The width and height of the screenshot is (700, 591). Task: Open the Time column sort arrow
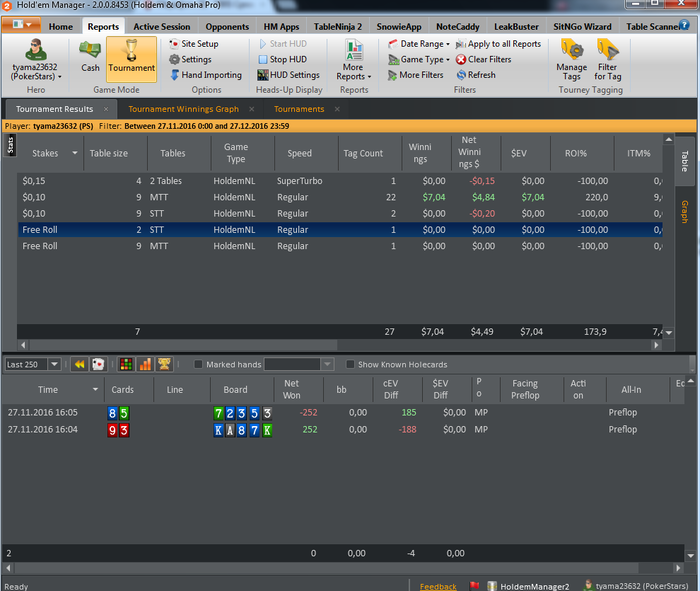click(95, 389)
